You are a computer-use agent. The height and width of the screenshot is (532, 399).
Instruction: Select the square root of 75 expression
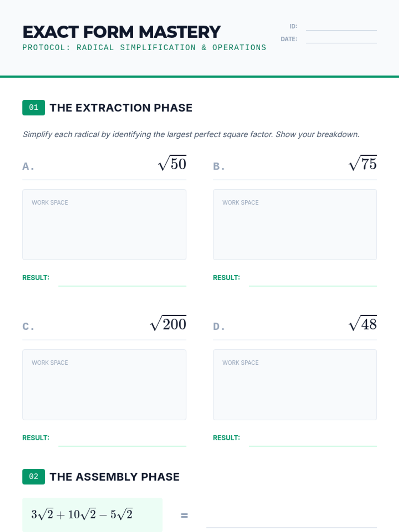[363, 163]
